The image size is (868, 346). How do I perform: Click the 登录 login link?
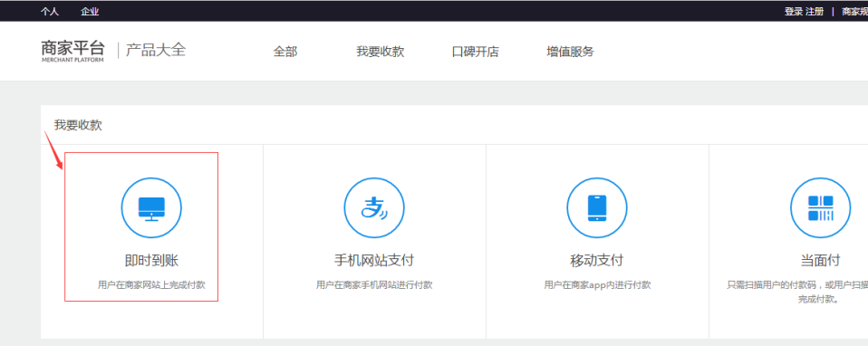[x=794, y=11]
